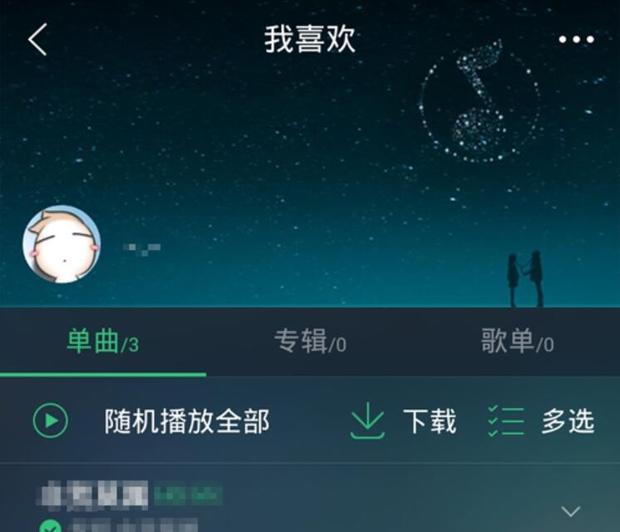Tap the green quality badge on first song
The width and height of the screenshot is (620, 532).
pos(187,495)
